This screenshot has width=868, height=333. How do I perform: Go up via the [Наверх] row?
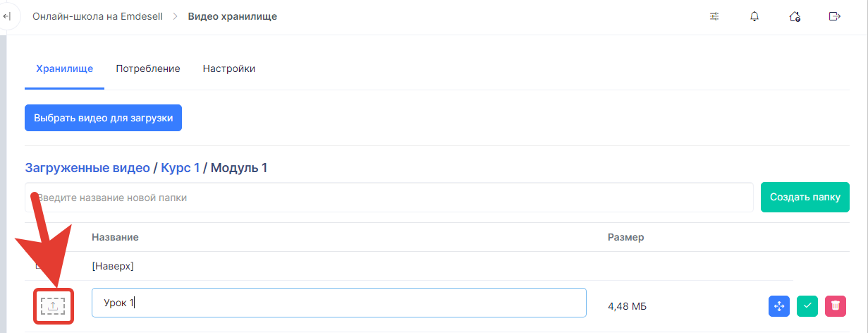tap(113, 266)
